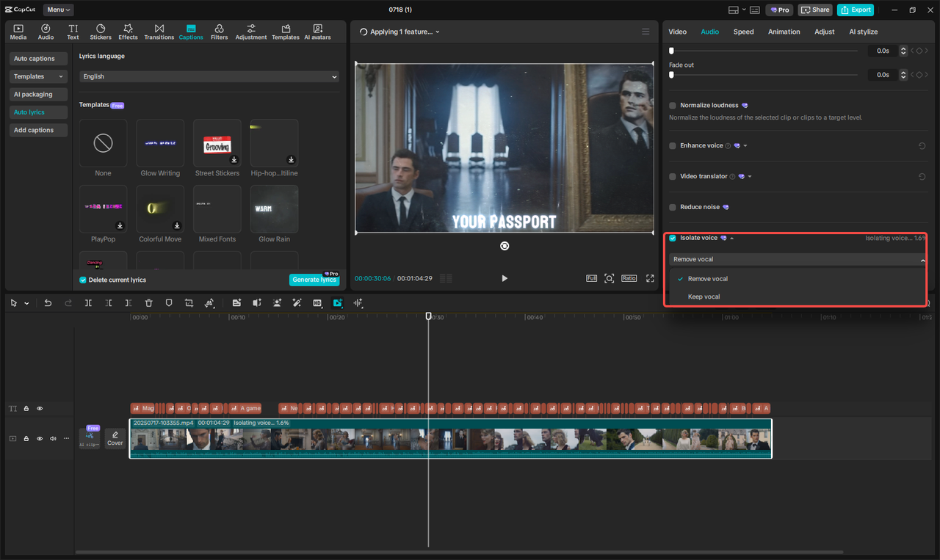Expand Video translator options arrow
The image size is (940, 560).
click(750, 177)
